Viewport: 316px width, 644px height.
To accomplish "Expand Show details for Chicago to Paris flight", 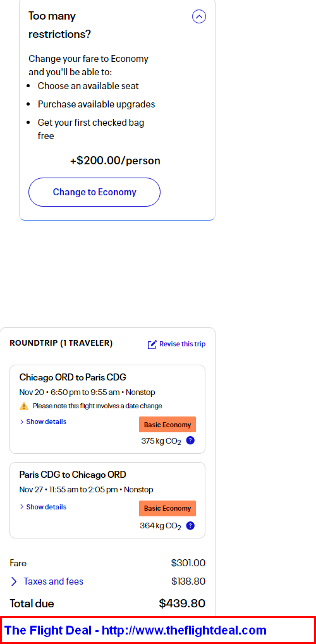I will (x=43, y=422).
